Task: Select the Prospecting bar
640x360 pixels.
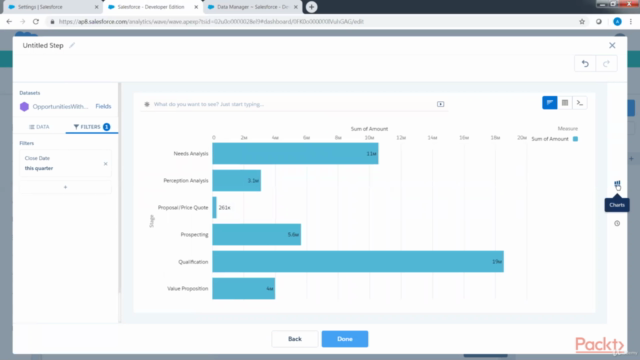Action: (256, 234)
